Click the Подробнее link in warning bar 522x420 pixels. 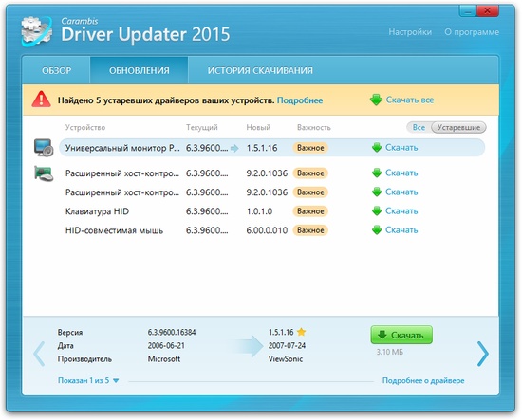[300, 100]
